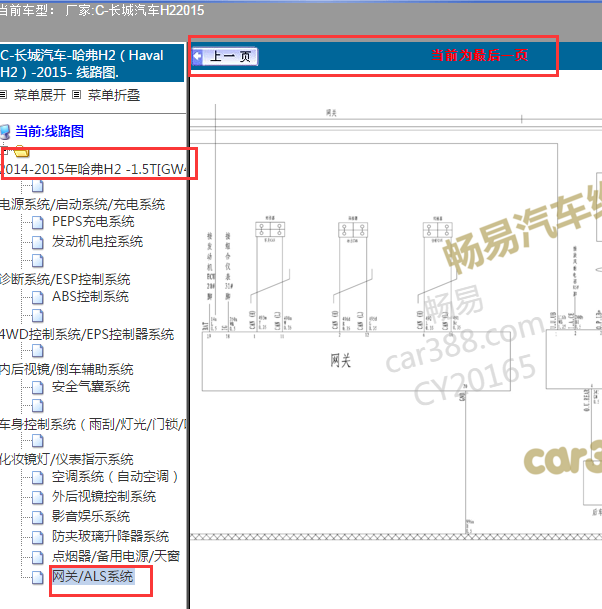Image resolution: width=602 pixels, height=609 pixels.
Task: Click page icon above 车身控制系统
Action: coord(38,406)
